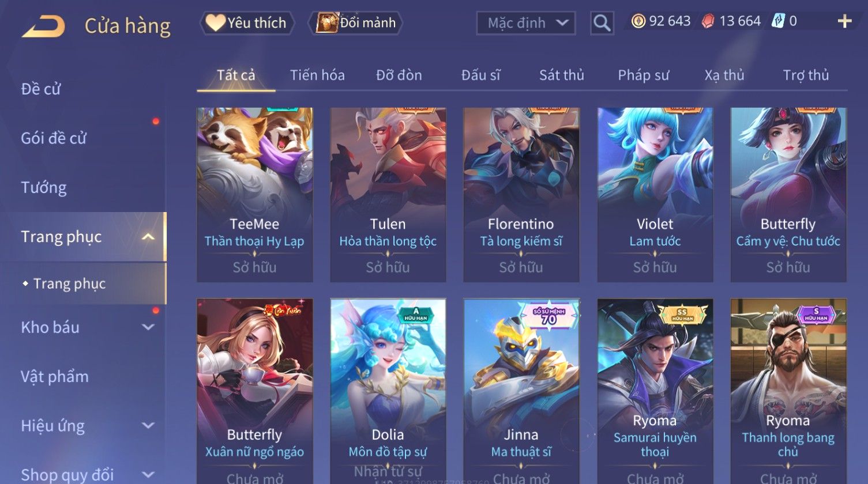868x484 pixels.
Task: Expand the Kho báu sidebar section
Action: (x=148, y=327)
